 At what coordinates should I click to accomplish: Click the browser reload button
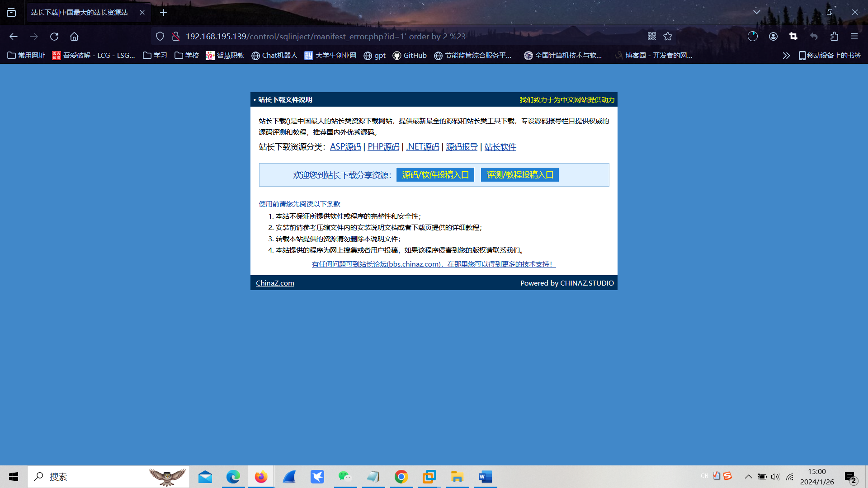54,37
